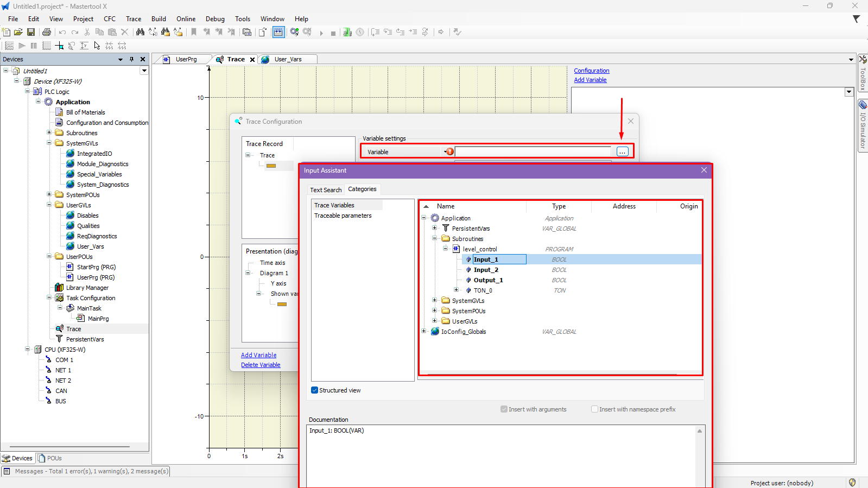This screenshot has height=488, width=868.
Task: Expand the SystemGVLs folder in Input Assistant
Action: (x=434, y=300)
